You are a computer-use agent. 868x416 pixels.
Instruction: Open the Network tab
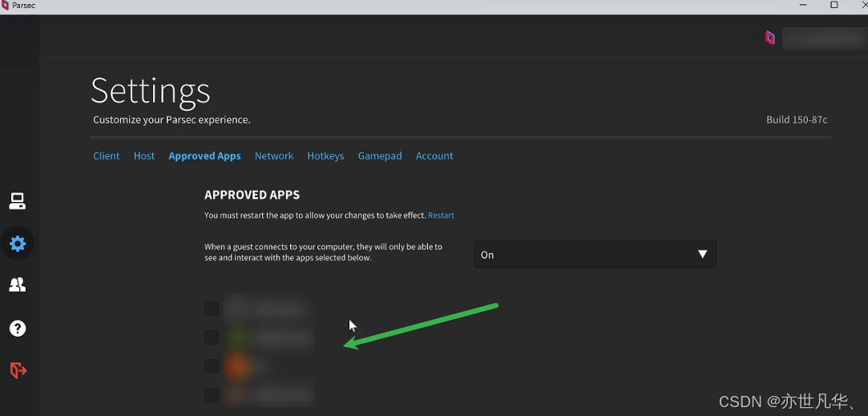[x=274, y=155]
